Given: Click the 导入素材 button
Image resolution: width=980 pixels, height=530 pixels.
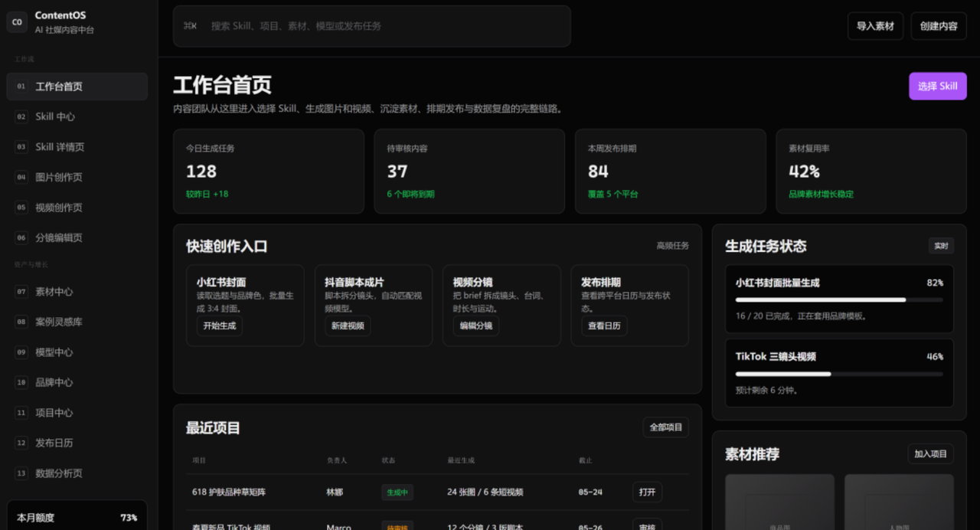Looking at the screenshot, I should (875, 26).
